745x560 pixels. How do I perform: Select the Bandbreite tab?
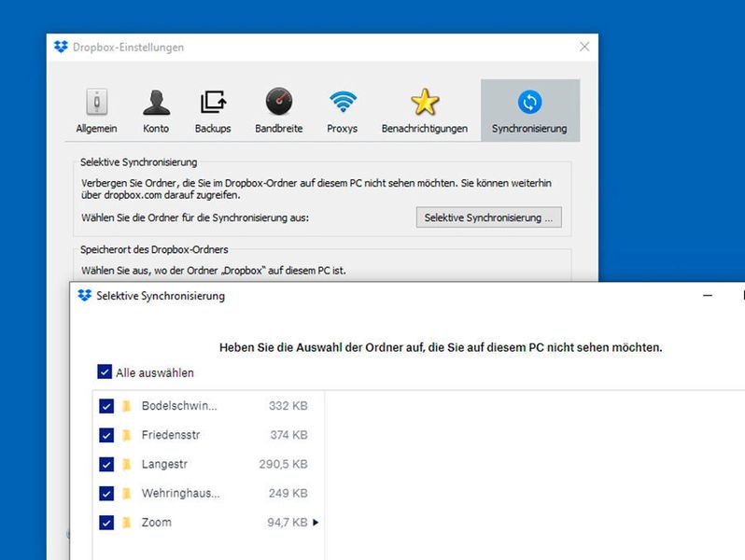tap(278, 110)
